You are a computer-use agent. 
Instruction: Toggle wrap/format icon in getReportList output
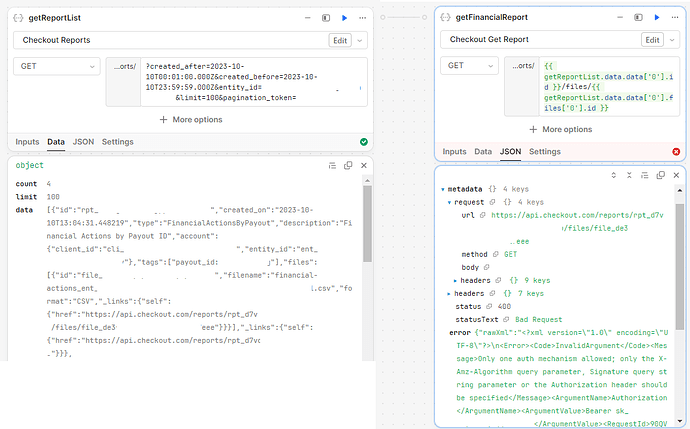click(332, 165)
